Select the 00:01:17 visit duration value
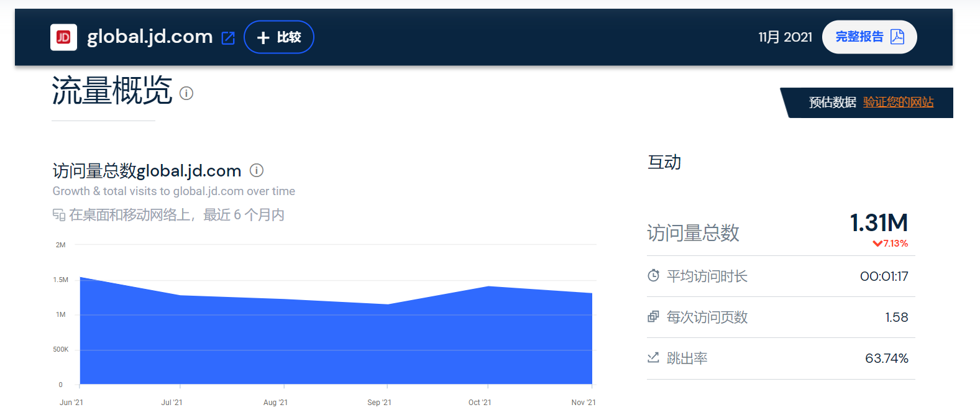The height and width of the screenshot is (420, 980). point(884,276)
